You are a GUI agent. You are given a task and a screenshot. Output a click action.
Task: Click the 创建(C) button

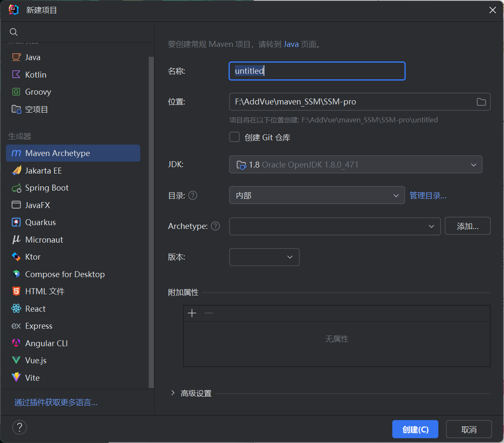coord(415,429)
